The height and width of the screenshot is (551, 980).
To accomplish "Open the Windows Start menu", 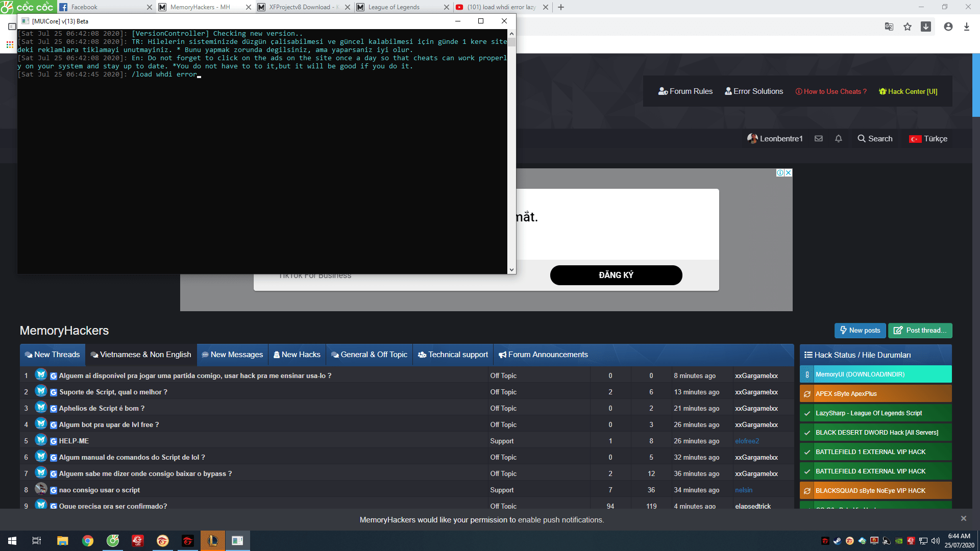I will (12, 541).
